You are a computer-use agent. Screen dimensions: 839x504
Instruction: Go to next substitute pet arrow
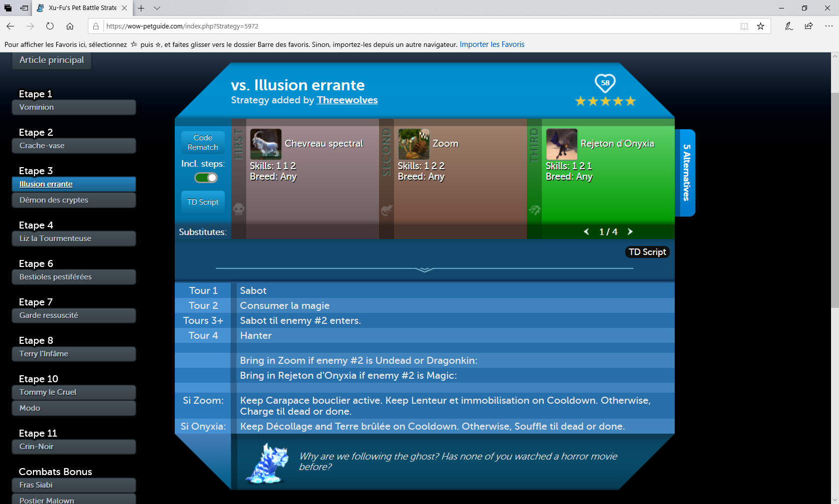point(630,232)
